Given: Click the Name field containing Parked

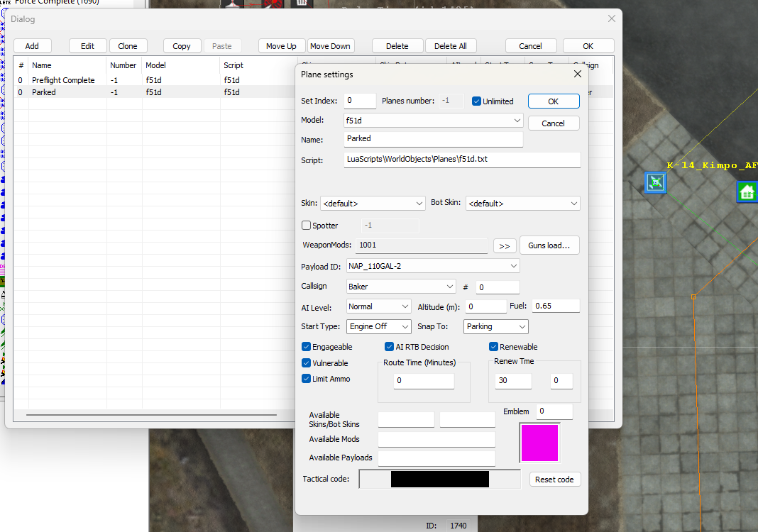Looking at the screenshot, I should (434, 139).
